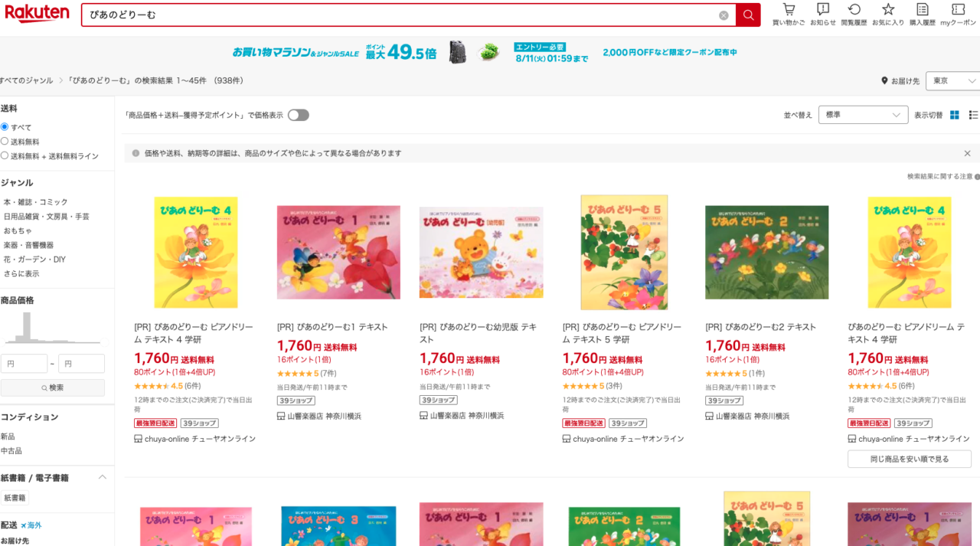Select 送料無料 + 送料無料ライン radio button

pyautogui.click(x=5, y=155)
